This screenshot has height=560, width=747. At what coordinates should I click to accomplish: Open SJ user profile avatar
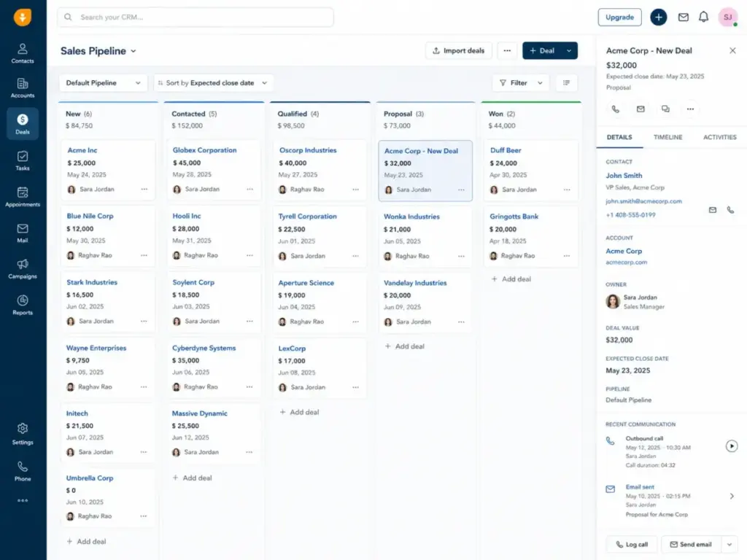click(x=727, y=17)
